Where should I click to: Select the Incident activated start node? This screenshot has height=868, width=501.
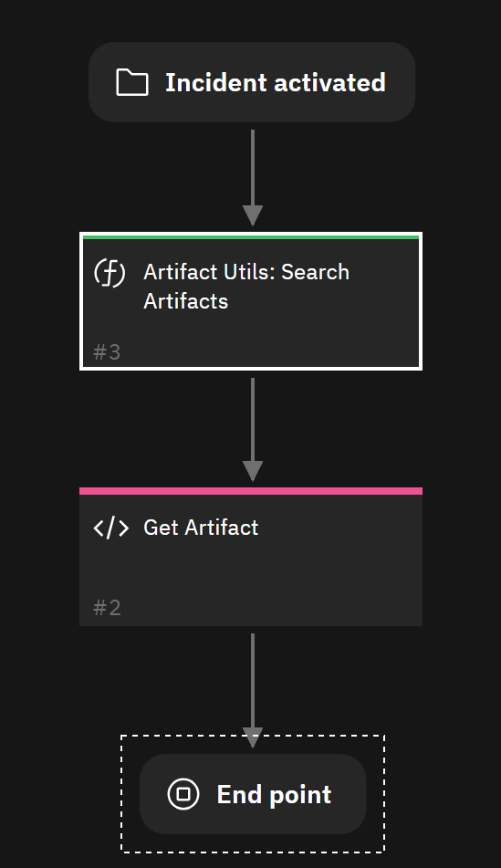click(252, 82)
